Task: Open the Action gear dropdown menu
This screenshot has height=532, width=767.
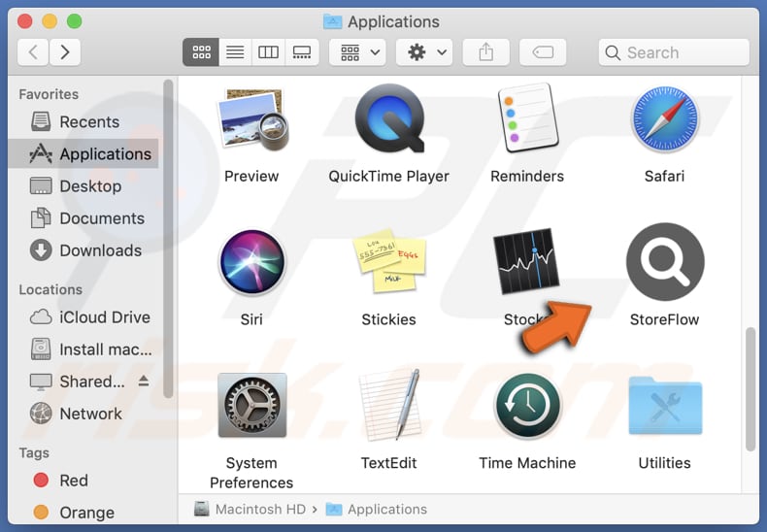Action: 424,51
